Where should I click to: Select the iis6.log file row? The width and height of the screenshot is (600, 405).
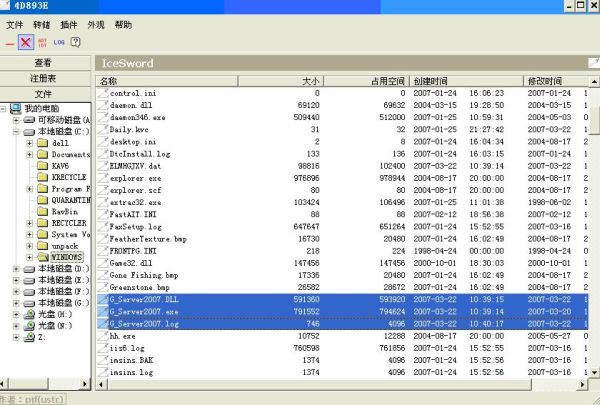click(342, 348)
